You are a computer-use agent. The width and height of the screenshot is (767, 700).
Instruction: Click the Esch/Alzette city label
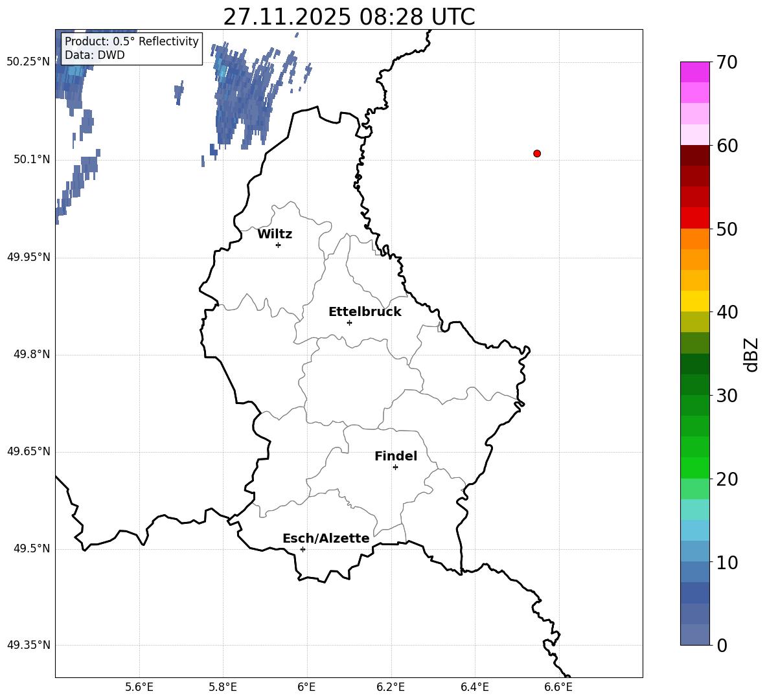pos(326,538)
